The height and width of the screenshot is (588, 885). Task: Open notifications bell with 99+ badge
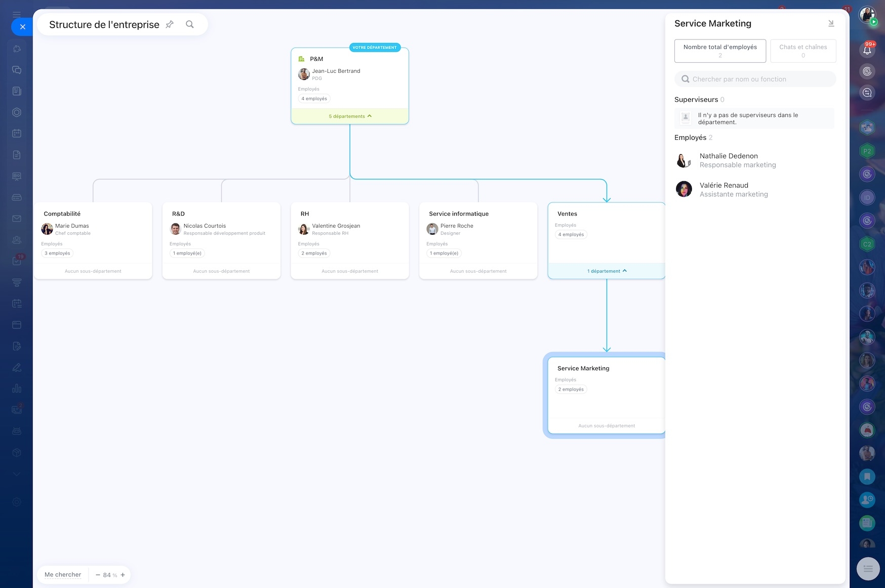[x=867, y=50]
